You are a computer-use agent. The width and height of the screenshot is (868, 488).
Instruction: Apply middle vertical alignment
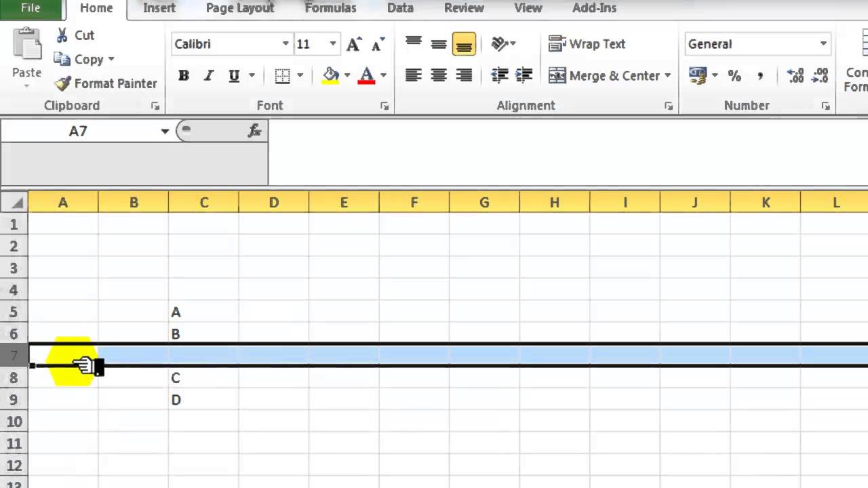[x=439, y=44]
